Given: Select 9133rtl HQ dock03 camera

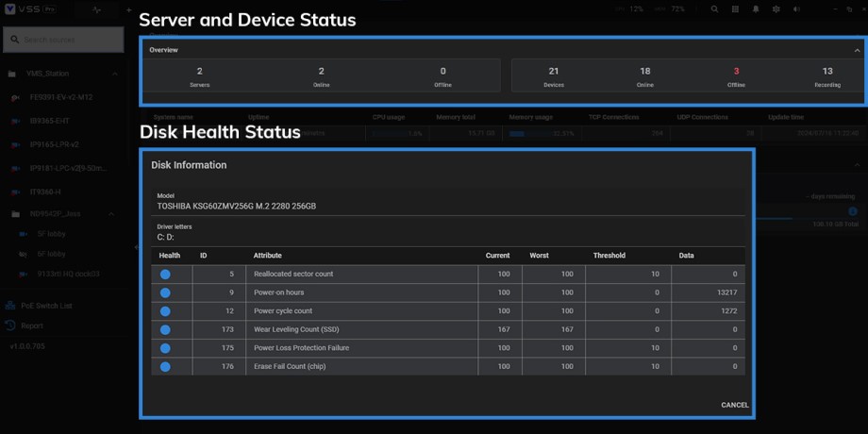Looking at the screenshot, I should coord(69,274).
